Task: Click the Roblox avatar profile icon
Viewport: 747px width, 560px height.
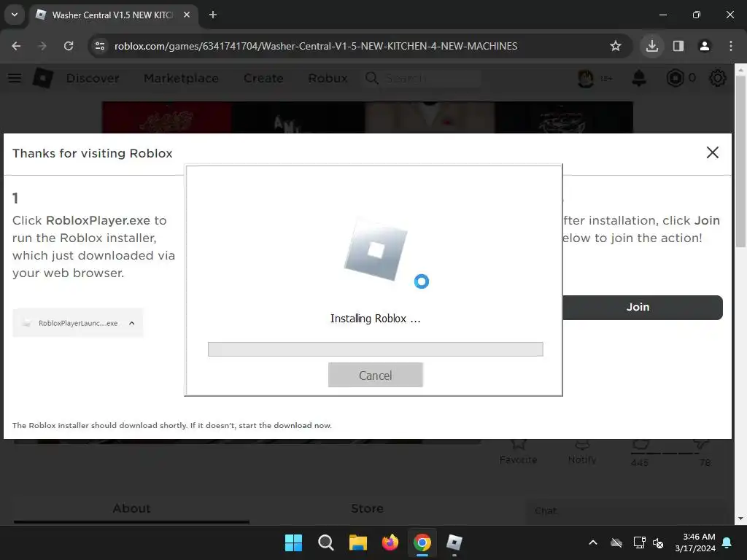Action: click(x=586, y=77)
